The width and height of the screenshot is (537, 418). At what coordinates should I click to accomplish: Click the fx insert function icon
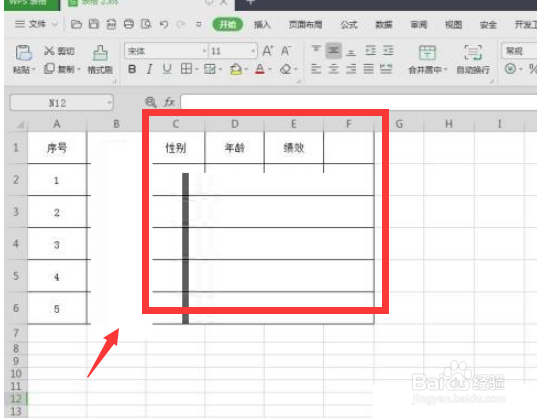click(169, 102)
